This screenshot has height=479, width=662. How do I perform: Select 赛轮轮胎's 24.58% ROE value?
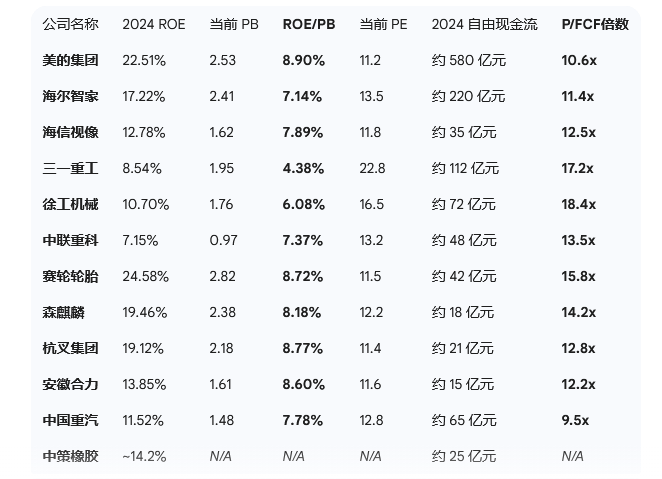(x=144, y=276)
